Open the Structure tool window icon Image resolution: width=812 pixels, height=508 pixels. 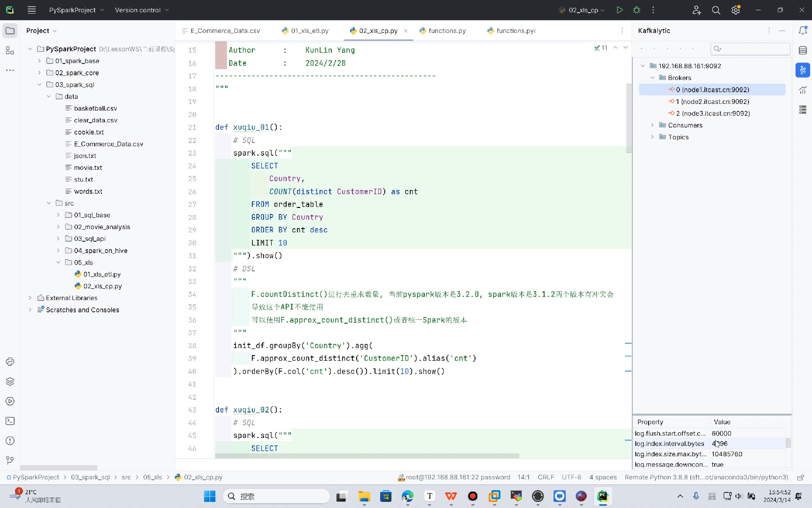[x=10, y=50]
